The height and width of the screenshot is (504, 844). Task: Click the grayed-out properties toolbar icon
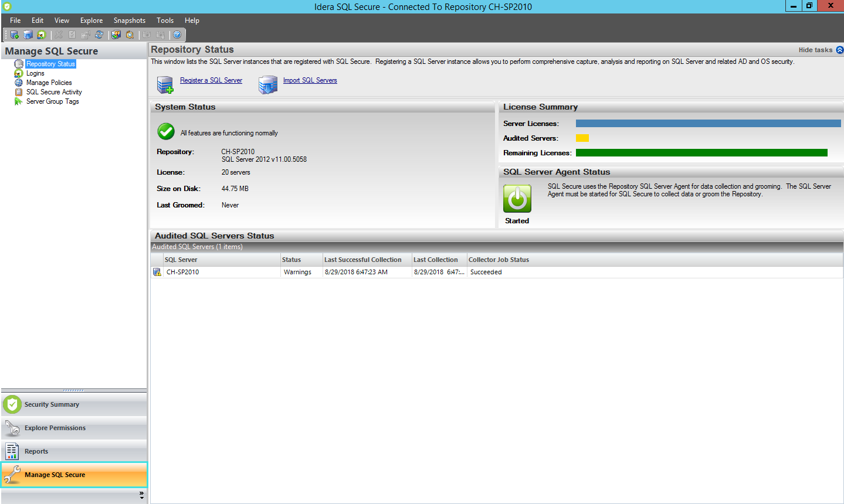(x=85, y=35)
